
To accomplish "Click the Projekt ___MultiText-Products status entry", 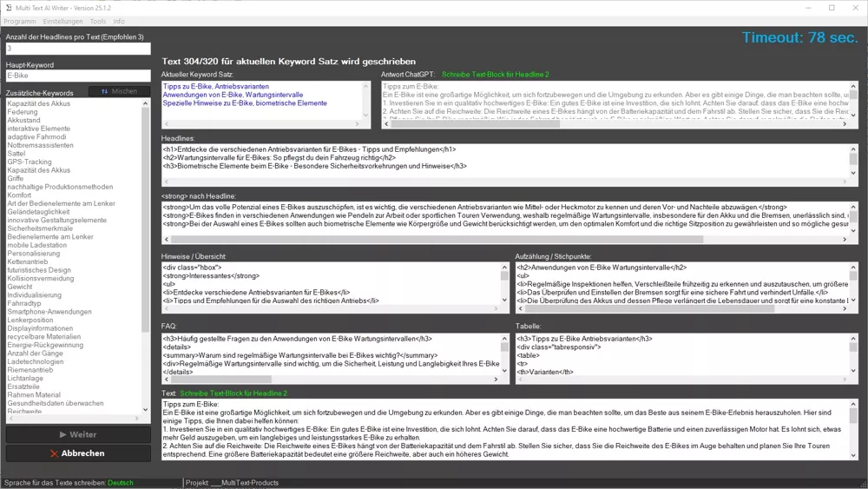I will pos(232,483).
